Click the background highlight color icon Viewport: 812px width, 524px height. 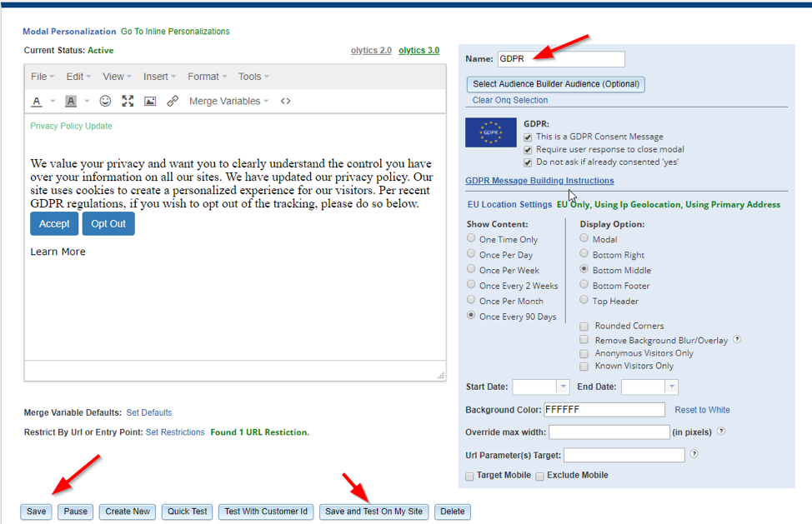pos(71,102)
